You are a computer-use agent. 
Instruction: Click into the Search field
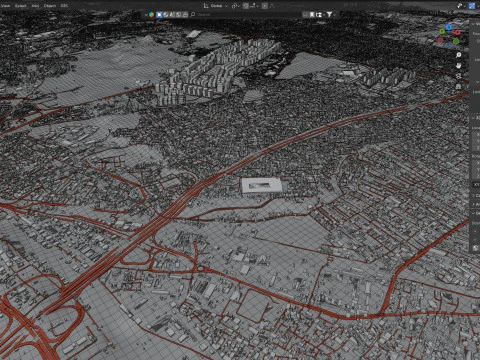click(x=247, y=14)
